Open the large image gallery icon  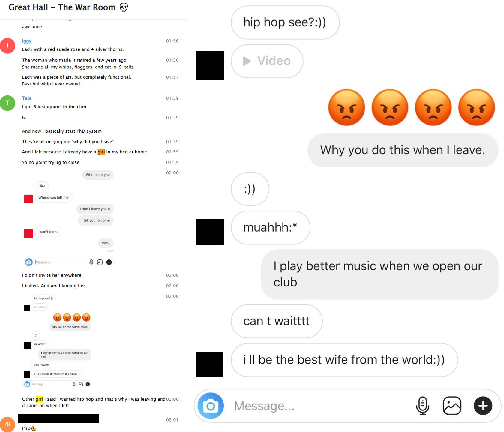[x=452, y=406]
